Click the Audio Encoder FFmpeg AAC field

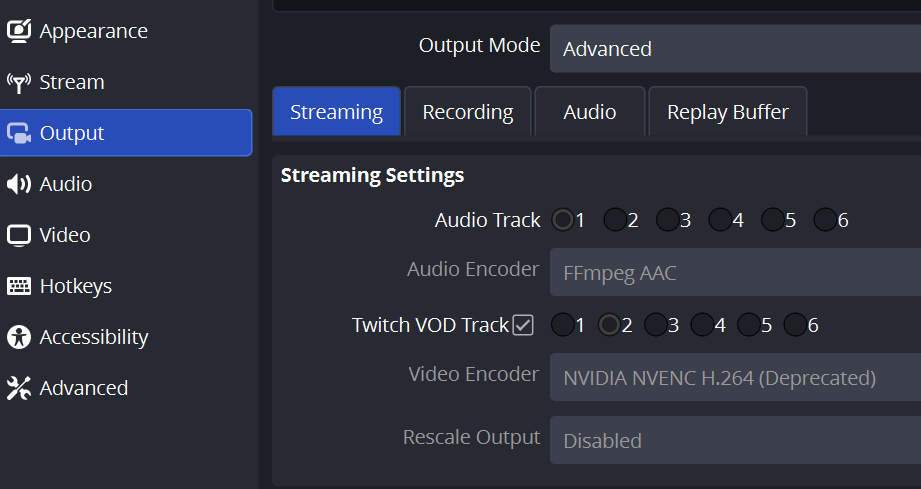[x=735, y=271]
